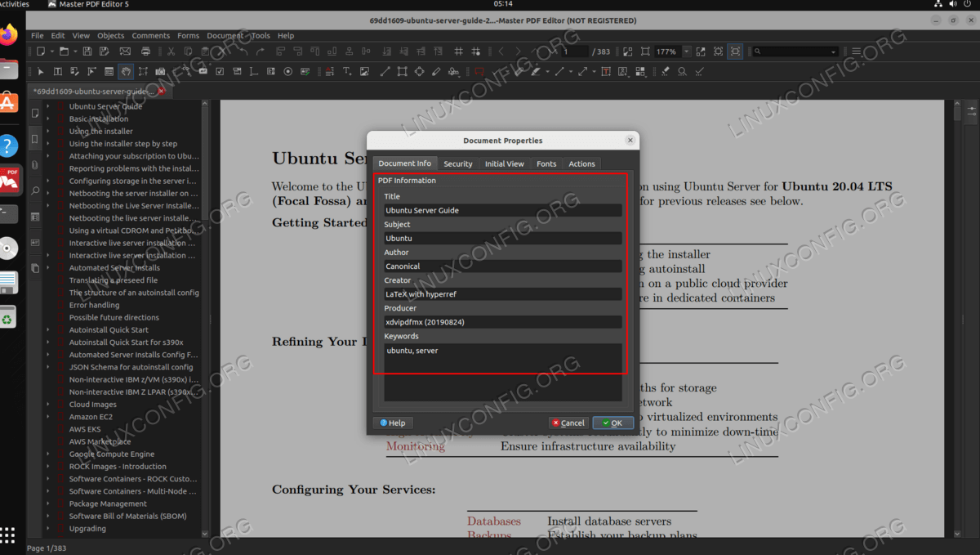Open the search field dropdown arrow

833,51
